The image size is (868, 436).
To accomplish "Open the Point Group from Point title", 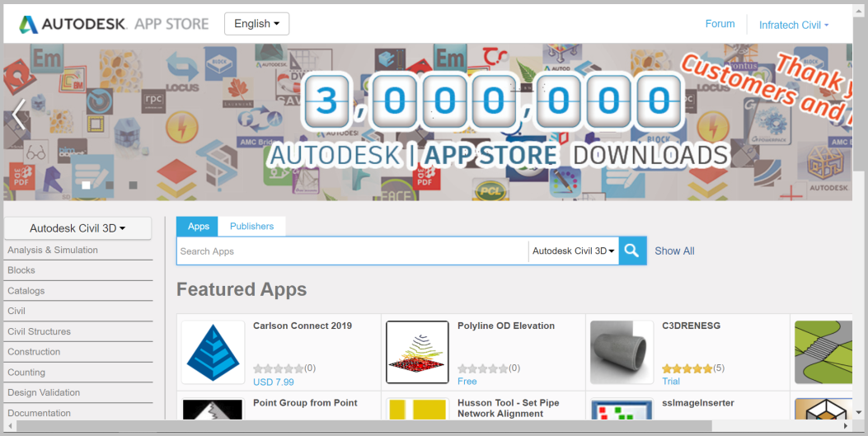I will click(305, 403).
